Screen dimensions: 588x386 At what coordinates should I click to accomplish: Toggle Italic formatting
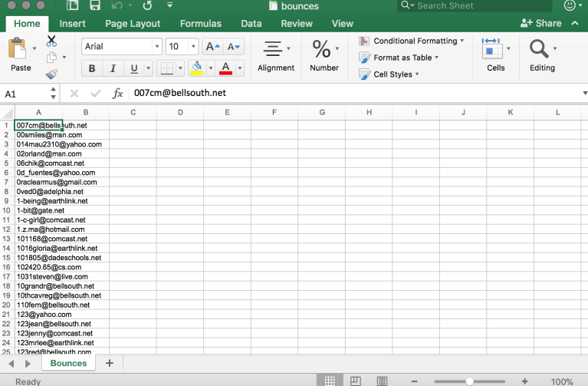coord(113,69)
